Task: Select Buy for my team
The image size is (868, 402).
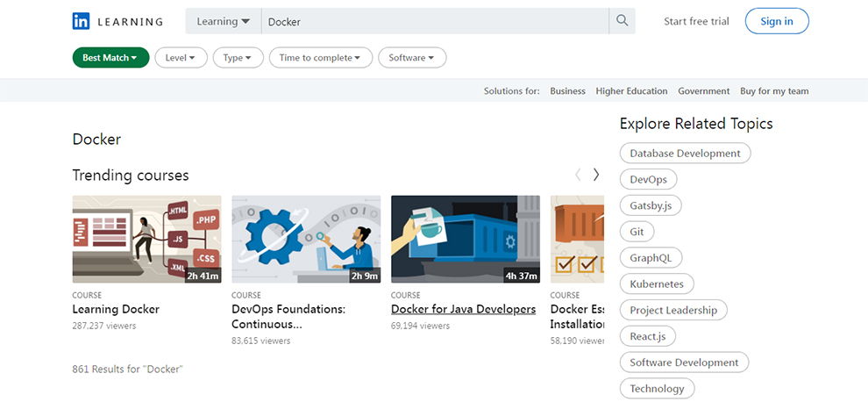Action: tap(774, 91)
